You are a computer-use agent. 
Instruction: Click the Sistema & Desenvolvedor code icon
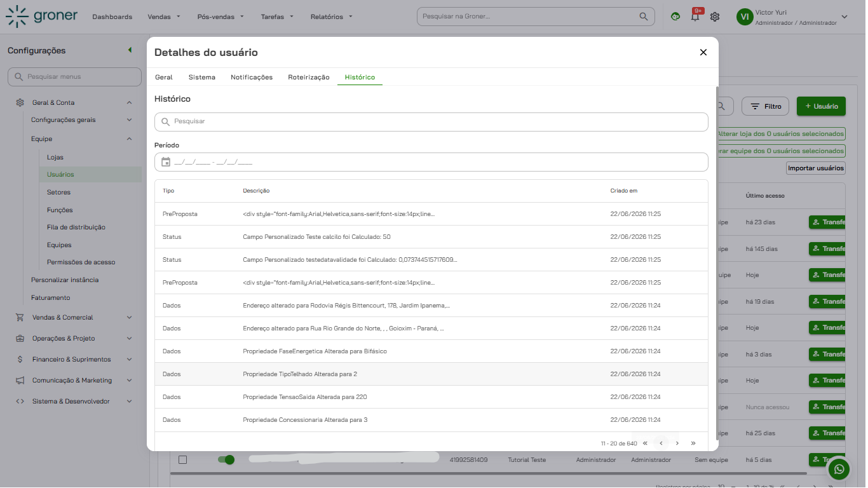pyautogui.click(x=20, y=402)
